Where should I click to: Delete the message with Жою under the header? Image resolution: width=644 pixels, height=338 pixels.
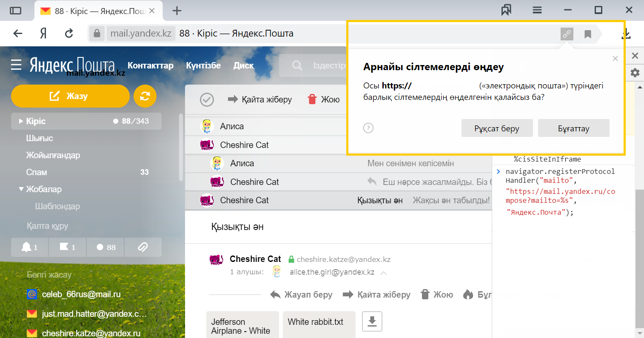pos(437,295)
